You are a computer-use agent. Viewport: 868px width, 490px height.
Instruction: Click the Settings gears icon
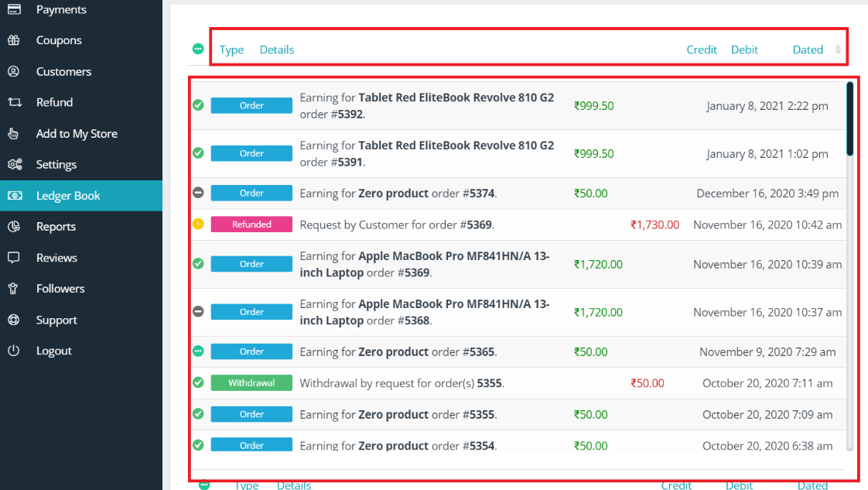click(x=15, y=164)
